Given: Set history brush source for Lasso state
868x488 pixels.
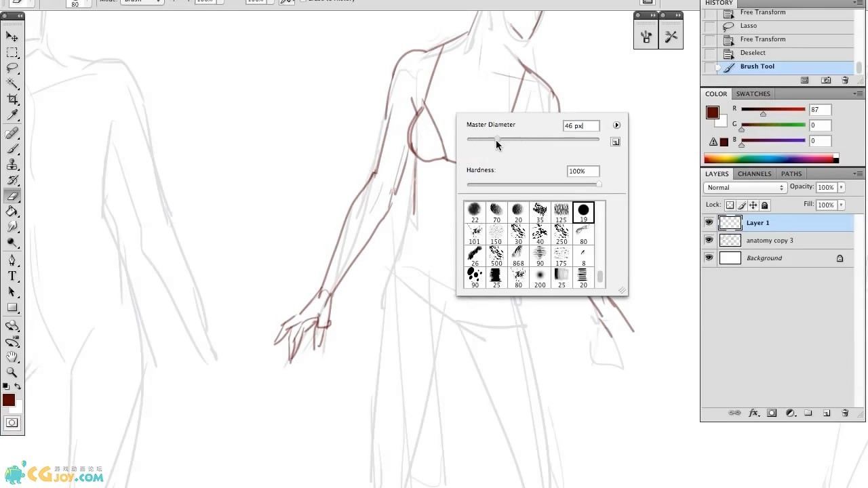Looking at the screenshot, I should tap(709, 26).
